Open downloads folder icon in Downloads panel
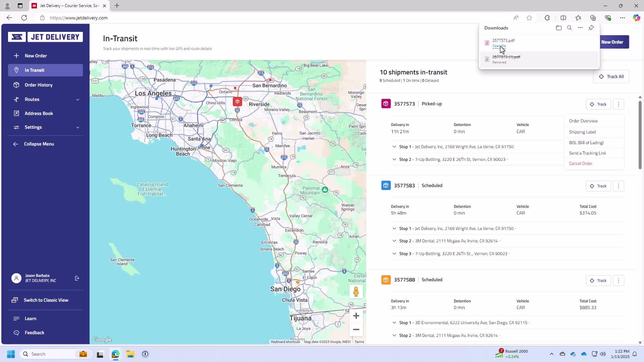This screenshot has width=644, height=362. [x=558, y=28]
